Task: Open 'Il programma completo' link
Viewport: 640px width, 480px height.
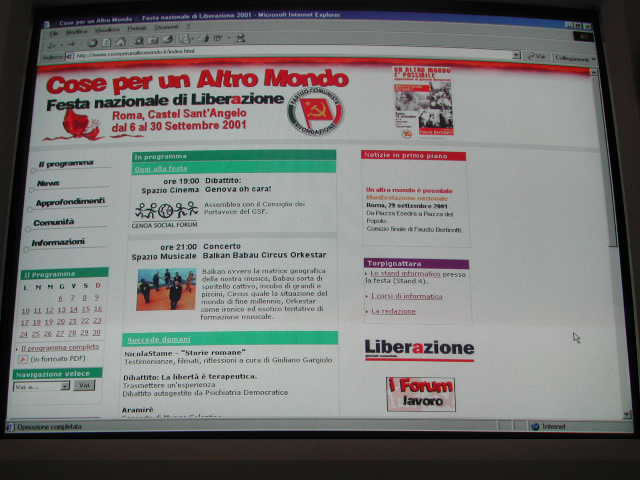Action: point(60,348)
